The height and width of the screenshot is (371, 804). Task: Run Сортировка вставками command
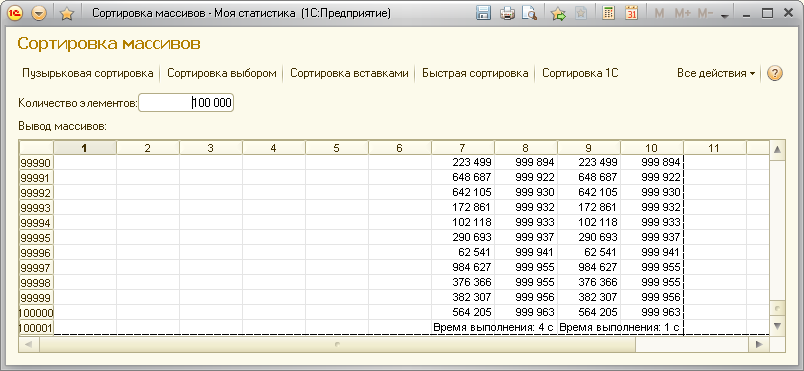pyautogui.click(x=349, y=73)
